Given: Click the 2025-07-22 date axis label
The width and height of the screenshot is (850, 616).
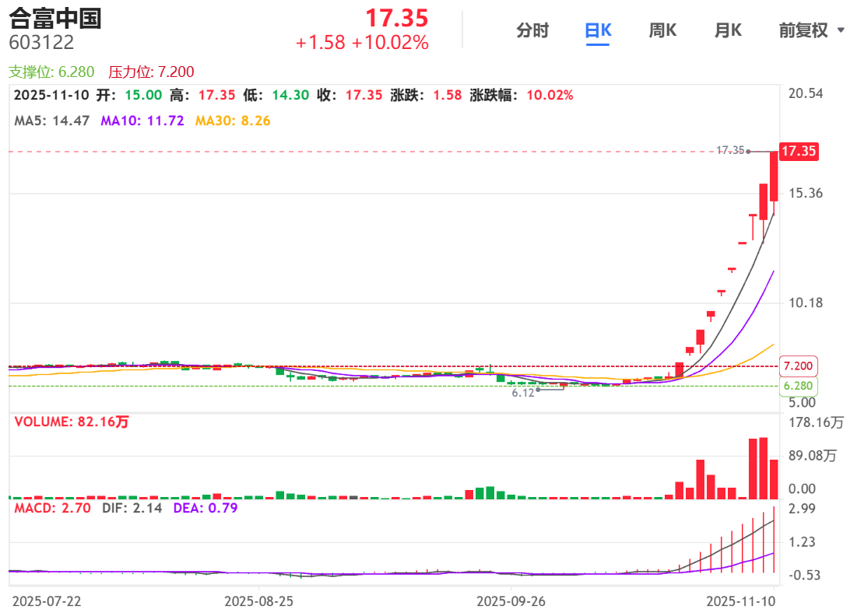Looking at the screenshot, I should (x=47, y=601).
